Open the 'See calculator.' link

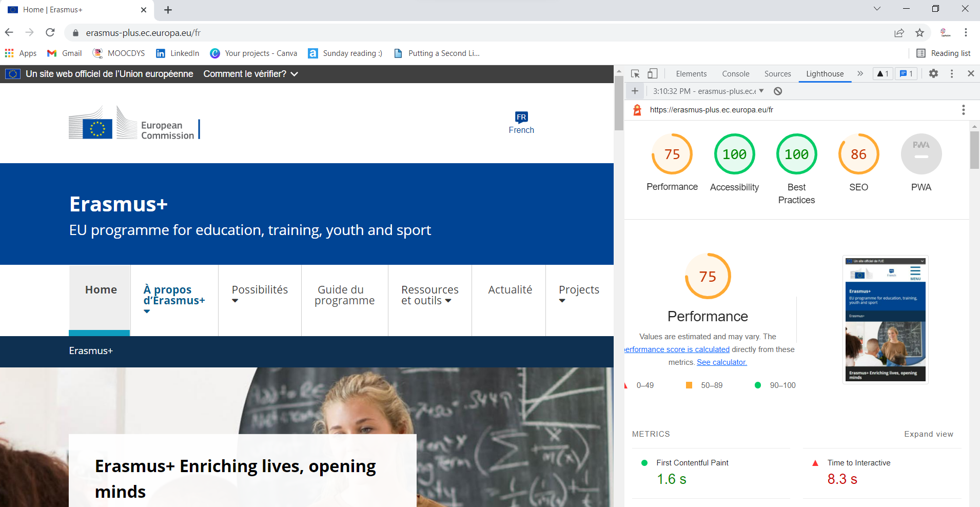pos(721,362)
